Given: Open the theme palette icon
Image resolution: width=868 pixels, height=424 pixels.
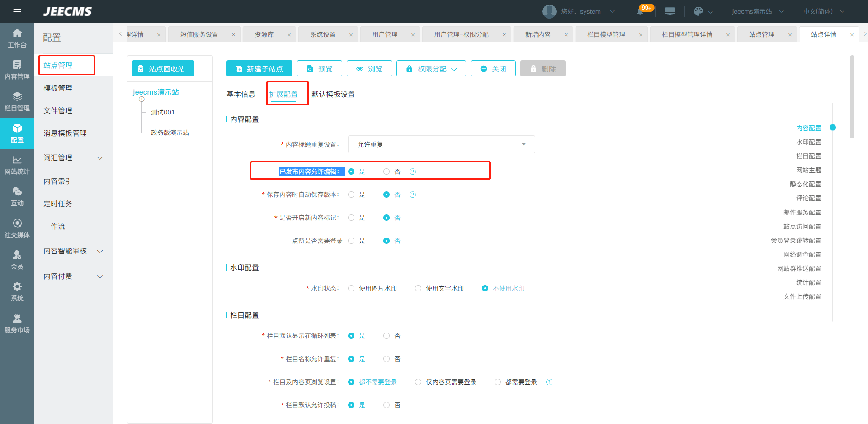Looking at the screenshot, I should pos(698,11).
